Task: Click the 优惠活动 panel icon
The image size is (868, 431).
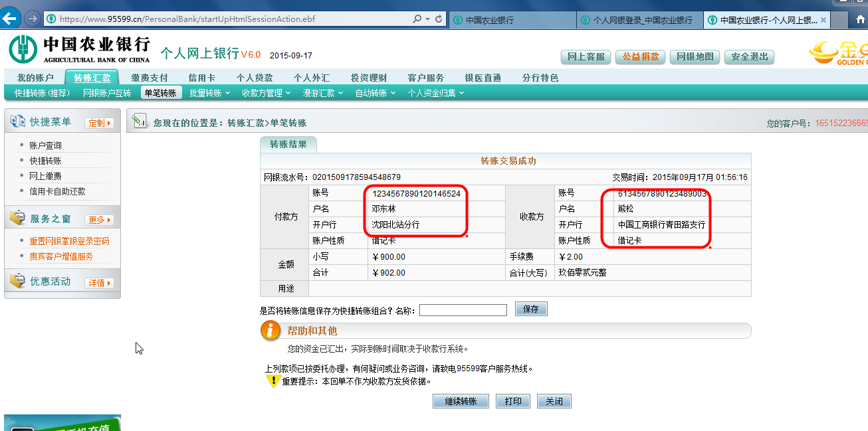Action: pyautogui.click(x=17, y=281)
